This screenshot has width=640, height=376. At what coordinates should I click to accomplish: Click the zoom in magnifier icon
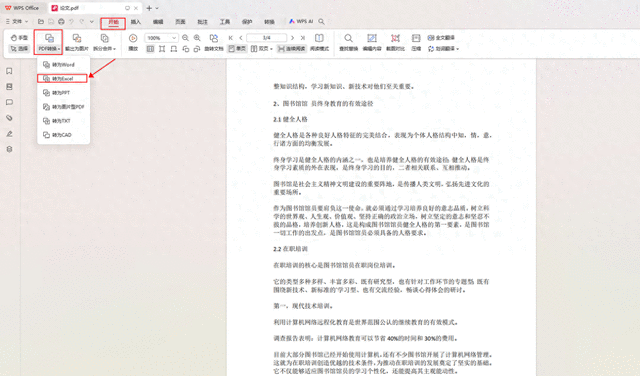(x=197, y=38)
